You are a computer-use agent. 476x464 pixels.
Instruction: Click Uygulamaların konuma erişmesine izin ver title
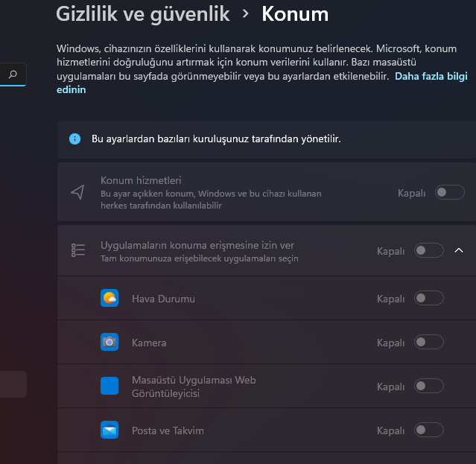pos(197,245)
